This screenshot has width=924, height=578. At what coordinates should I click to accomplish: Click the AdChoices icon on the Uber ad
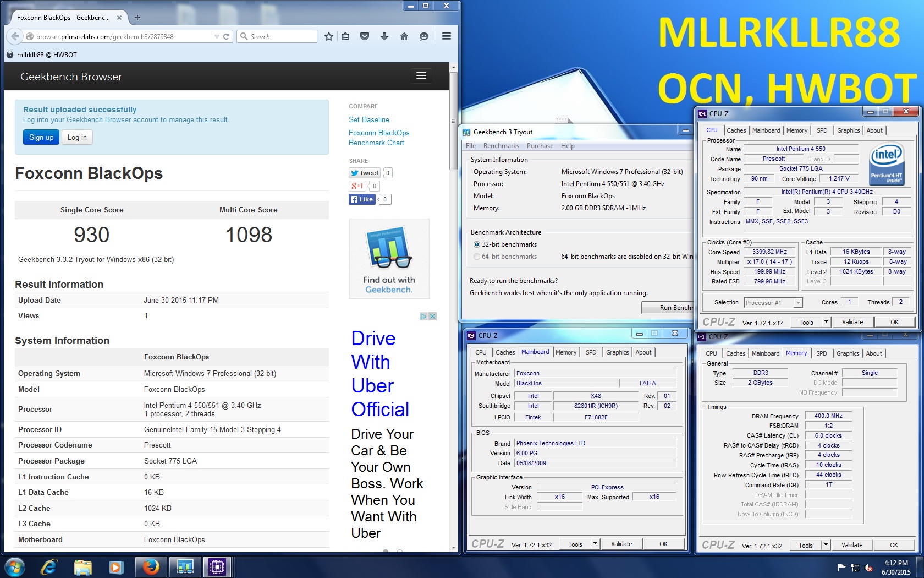pyautogui.click(x=424, y=316)
